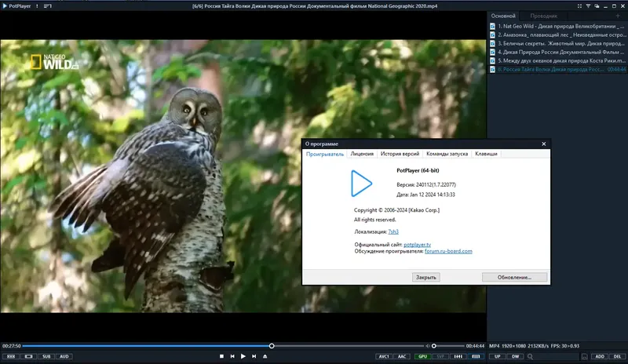
Task: Click the MP4 1920×1080 media info text
Action: tap(535, 346)
